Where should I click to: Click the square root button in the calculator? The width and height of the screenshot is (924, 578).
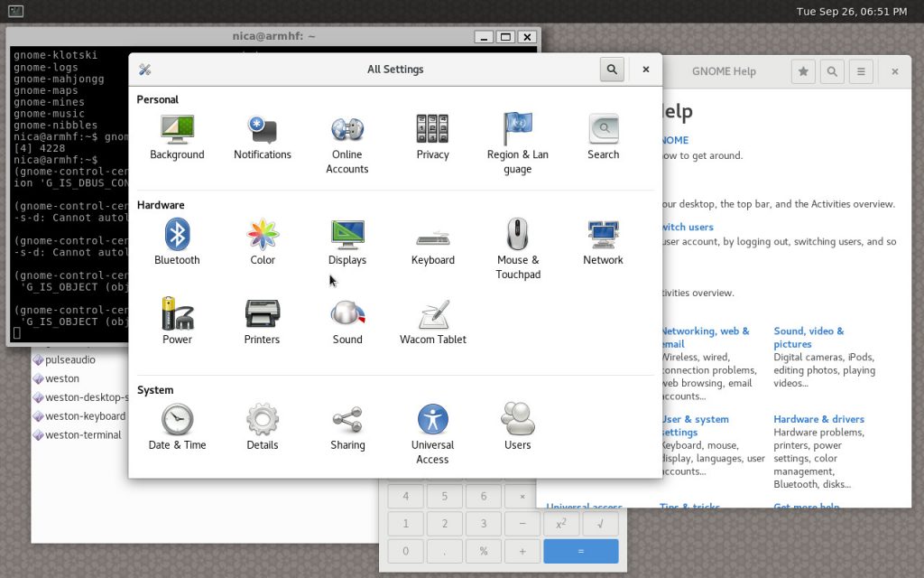600,523
